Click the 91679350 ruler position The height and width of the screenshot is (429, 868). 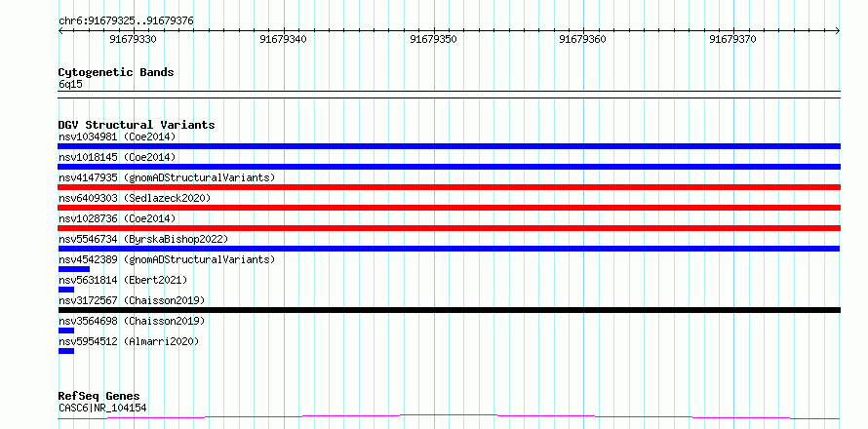click(x=433, y=39)
